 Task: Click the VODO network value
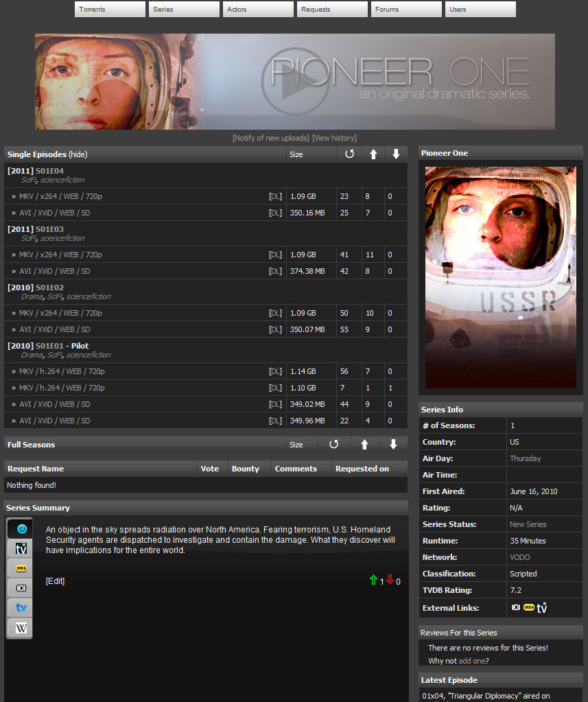coord(520,557)
